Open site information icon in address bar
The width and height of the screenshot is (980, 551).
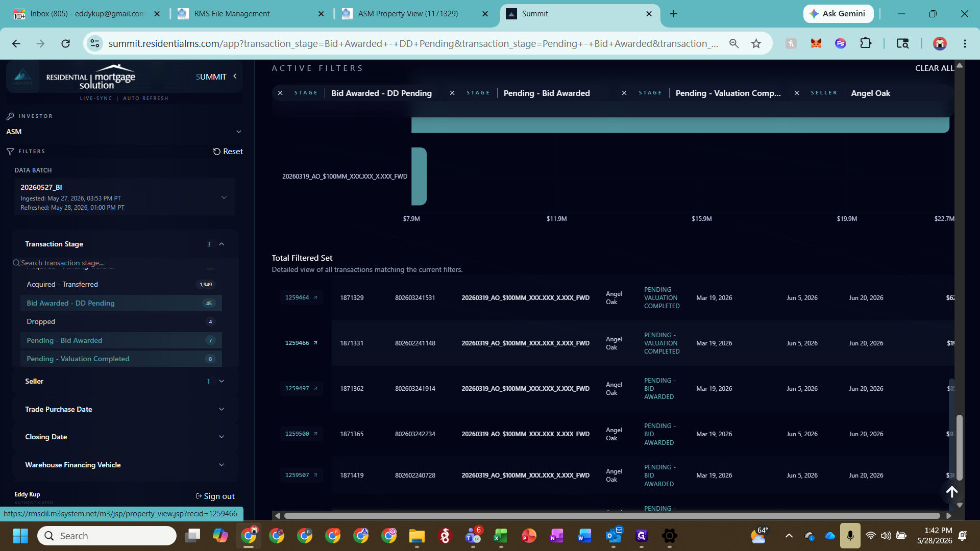pyautogui.click(x=95, y=43)
